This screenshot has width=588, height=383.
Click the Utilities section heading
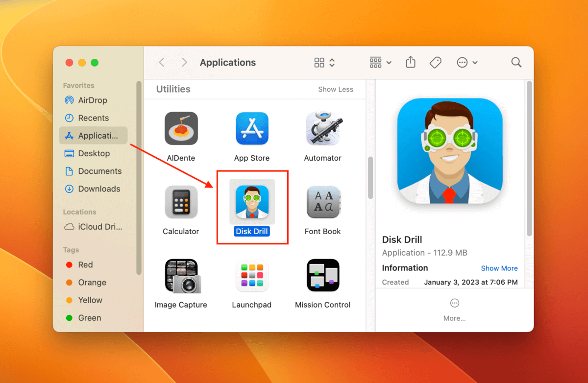173,89
